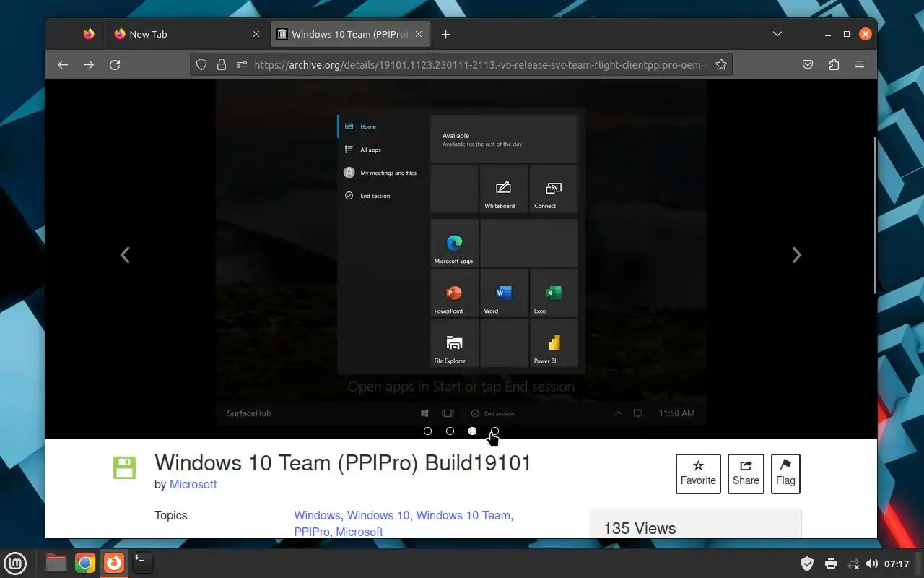Reload the current page
The image size is (924, 578).
(x=115, y=64)
